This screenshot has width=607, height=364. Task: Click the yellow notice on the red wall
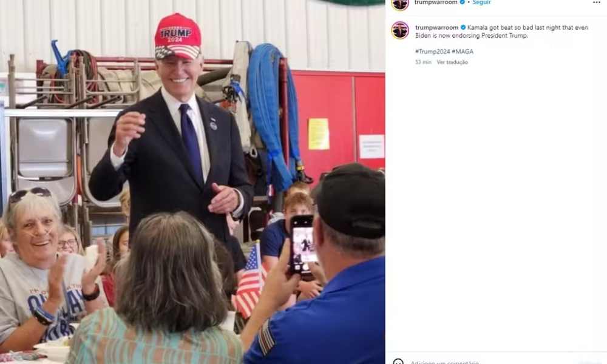[x=319, y=134]
